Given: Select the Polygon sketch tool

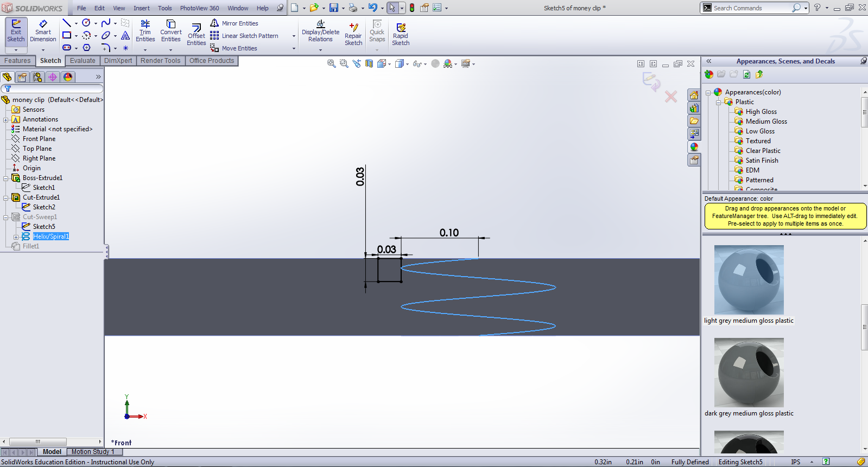Looking at the screenshot, I should click(86, 48).
